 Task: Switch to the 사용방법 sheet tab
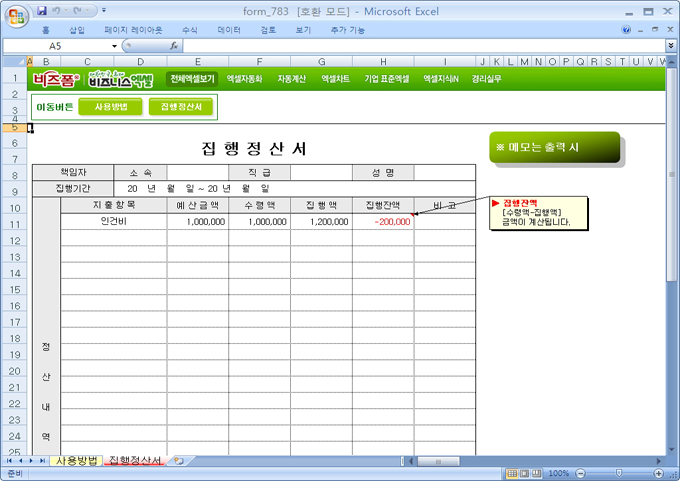click(76, 461)
